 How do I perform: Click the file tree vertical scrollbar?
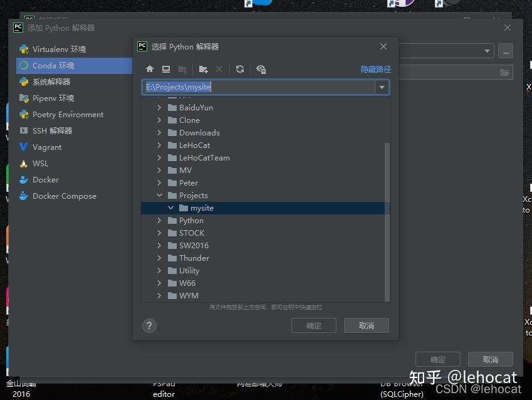point(387,222)
